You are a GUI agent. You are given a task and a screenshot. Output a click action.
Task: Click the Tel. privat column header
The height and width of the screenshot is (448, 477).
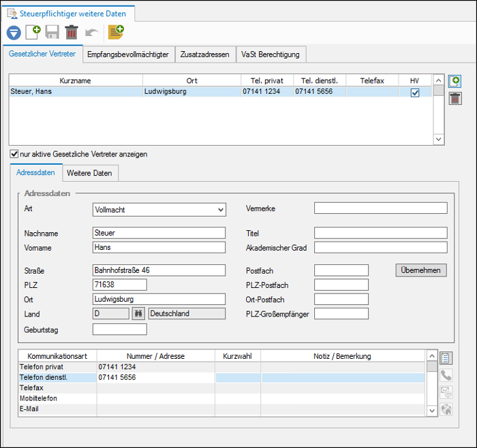267,80
